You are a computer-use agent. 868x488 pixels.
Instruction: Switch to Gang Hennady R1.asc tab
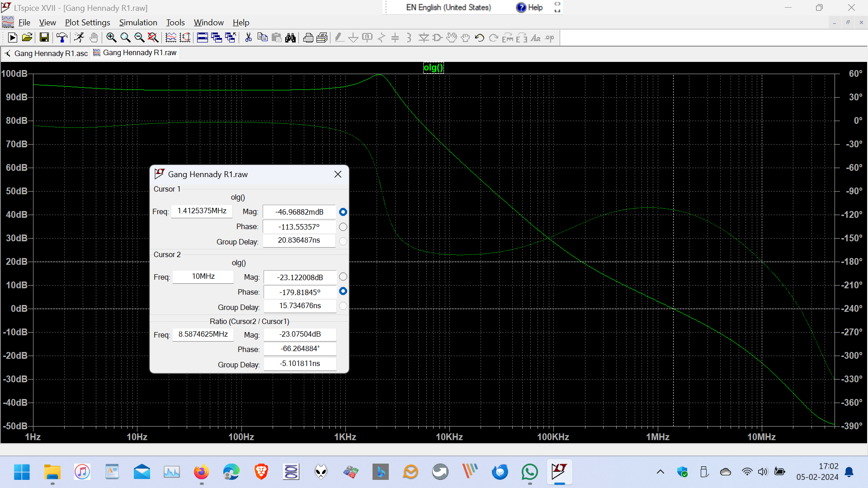[x=46, y=53]
